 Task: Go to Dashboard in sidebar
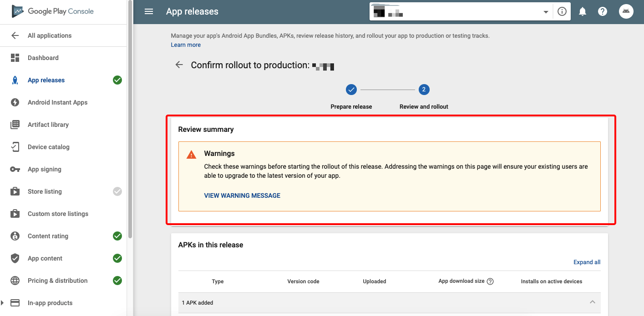pyautogui.click(x=43, y=58)
